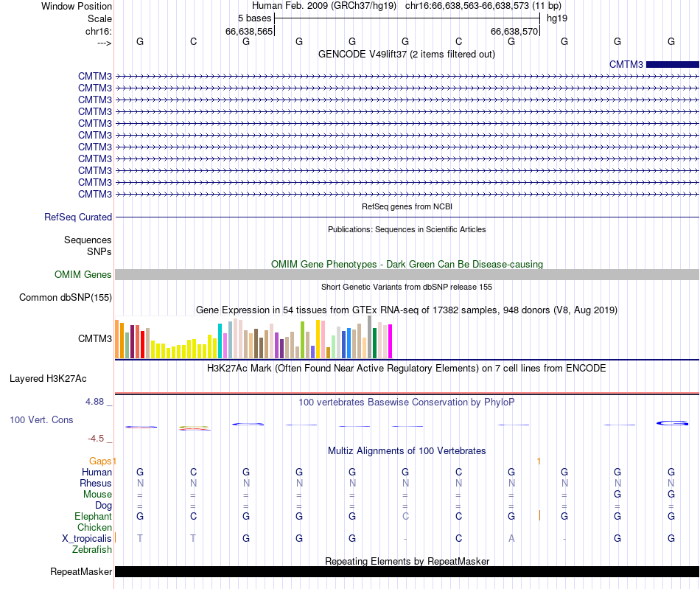
Task: Click the 'Scale' track label
Action: click(99, 18)
